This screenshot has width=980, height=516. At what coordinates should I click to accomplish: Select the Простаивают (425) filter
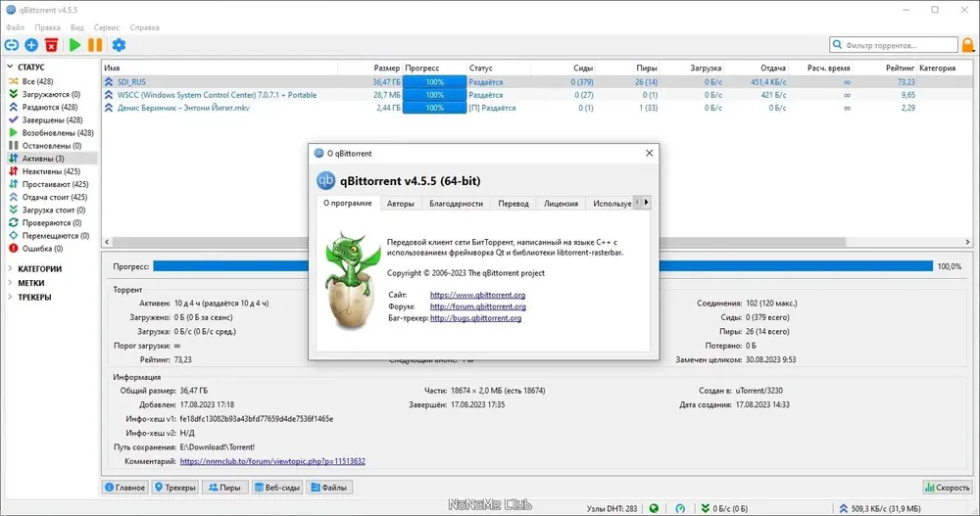[55, 184]
